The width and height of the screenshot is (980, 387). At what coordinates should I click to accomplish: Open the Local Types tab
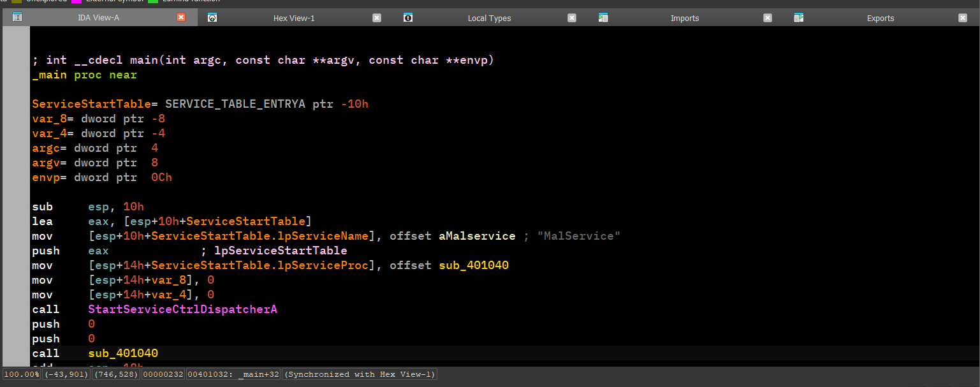tap(489, 18)
